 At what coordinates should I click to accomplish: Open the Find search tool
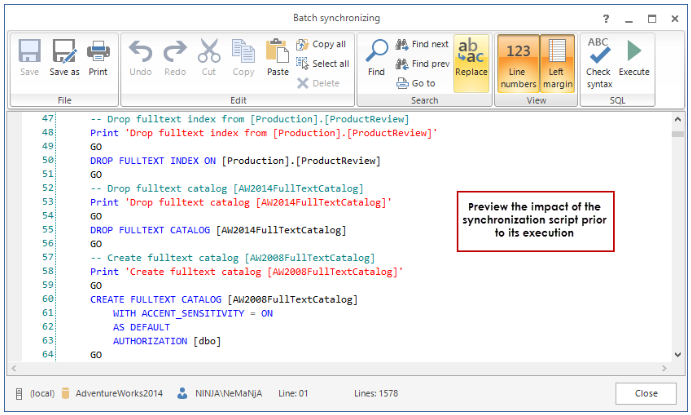click(376, 58)
